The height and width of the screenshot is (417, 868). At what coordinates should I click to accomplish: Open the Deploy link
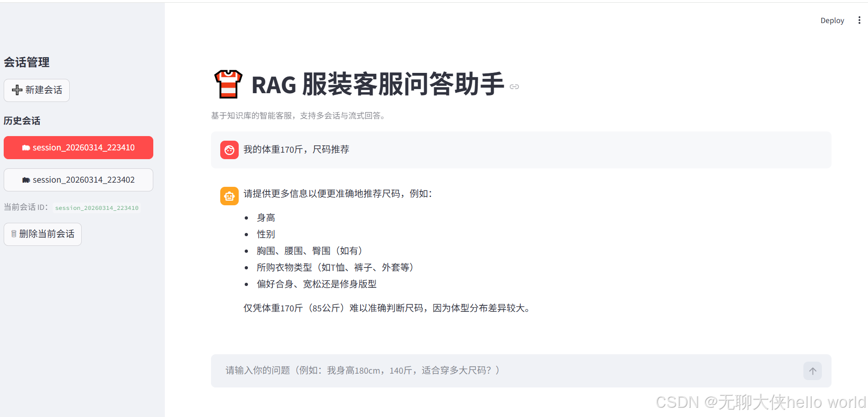[x=832, y=20]
